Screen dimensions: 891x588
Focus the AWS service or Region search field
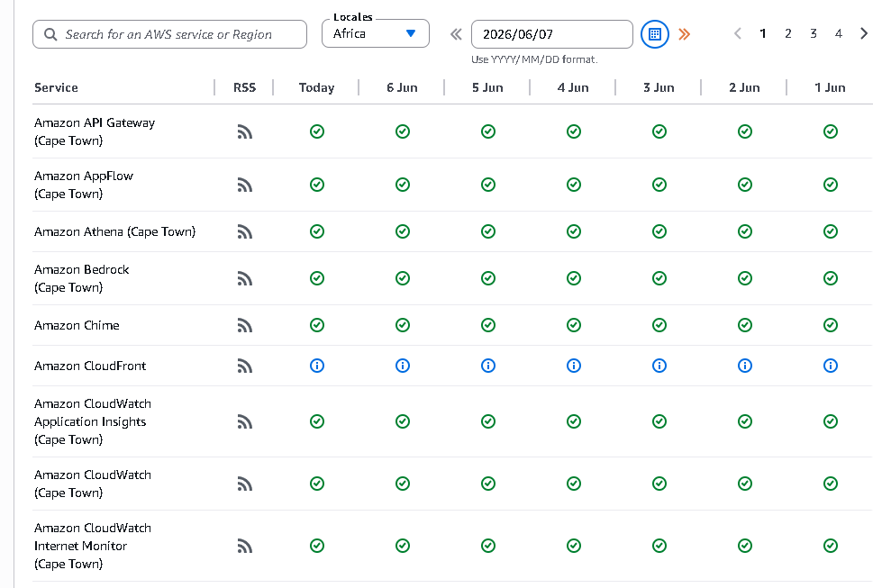pyautogui.click(x=170, y=34)
